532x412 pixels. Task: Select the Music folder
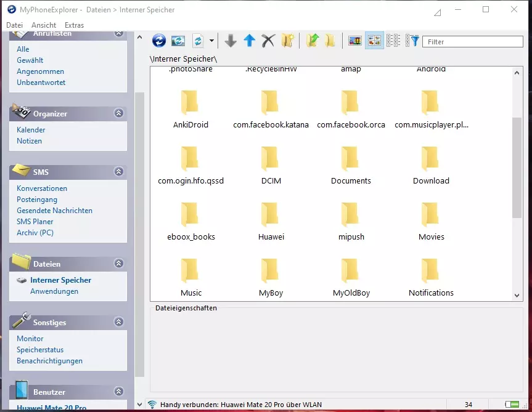[190, 278]
